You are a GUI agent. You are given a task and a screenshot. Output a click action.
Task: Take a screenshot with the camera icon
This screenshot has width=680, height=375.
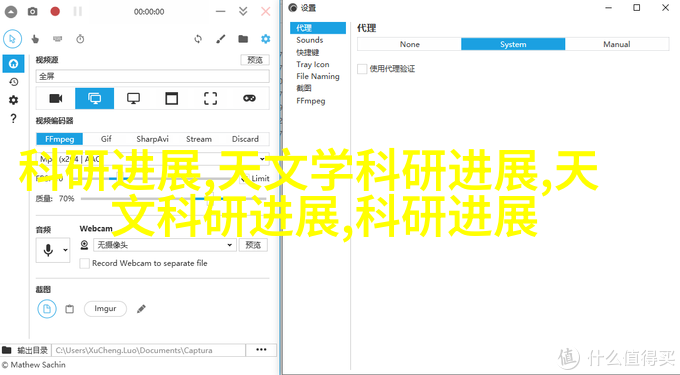(x=33, y=12)
